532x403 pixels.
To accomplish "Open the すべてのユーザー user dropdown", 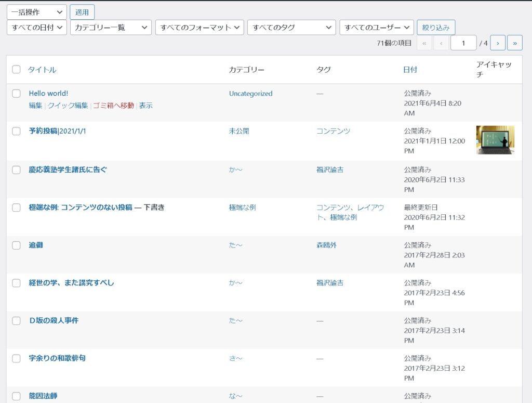I will (377, 28).
